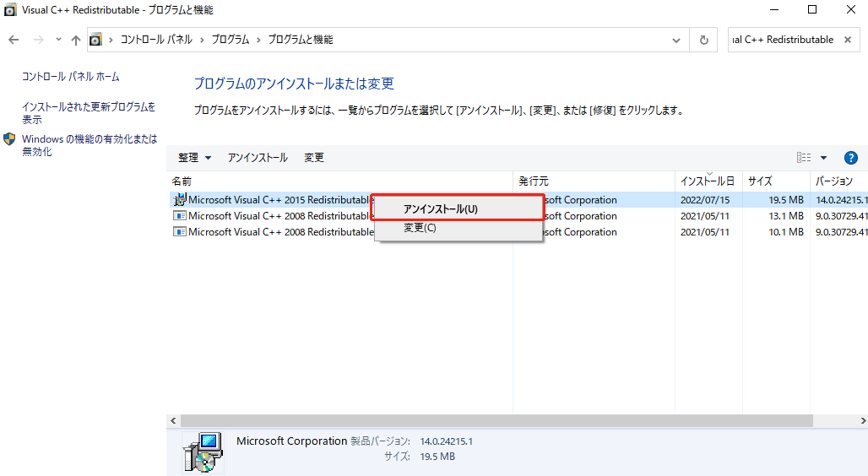Sort by バージョン column header

838,181
